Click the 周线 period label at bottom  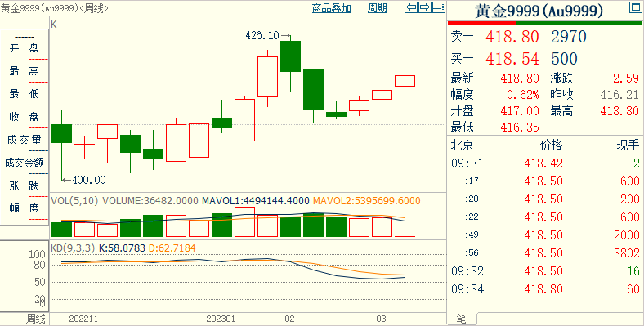click(x=35, y=319)
